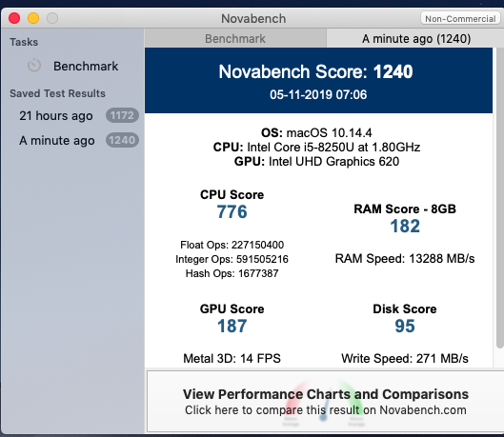
Task: Switch to the 'A minute ago (1240)' tab
Action: coord(416,38)
